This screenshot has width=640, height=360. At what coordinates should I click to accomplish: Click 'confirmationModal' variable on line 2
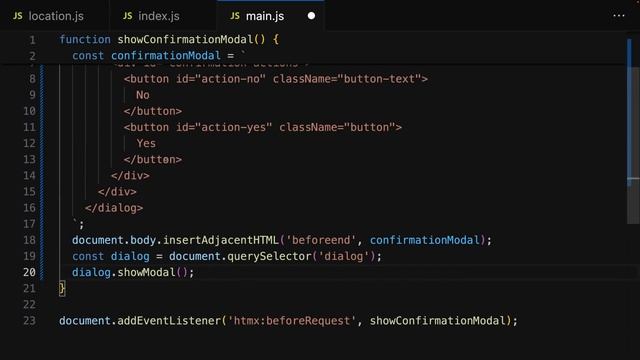[166, 56]
